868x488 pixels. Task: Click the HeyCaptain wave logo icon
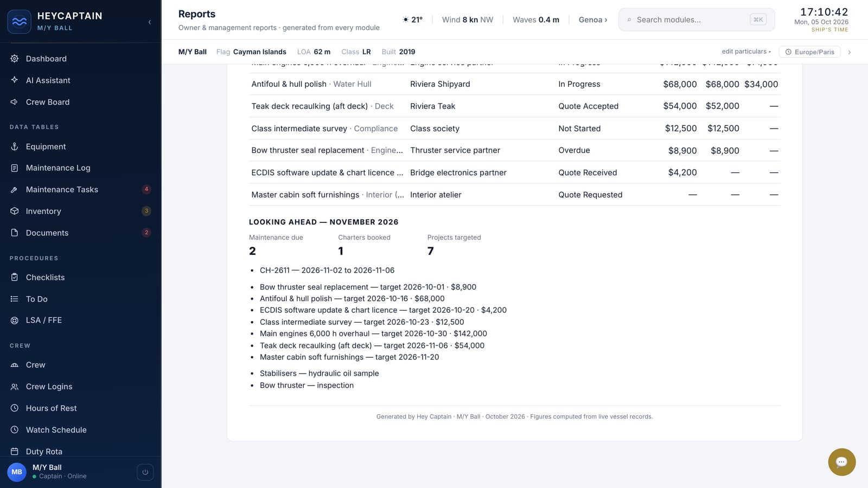click(x=19, y=21)
